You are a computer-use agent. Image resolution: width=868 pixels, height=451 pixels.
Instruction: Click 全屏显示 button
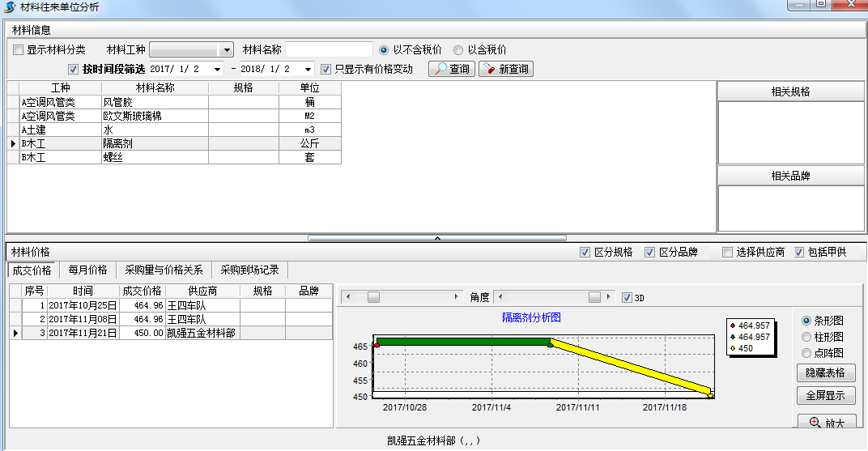tap(826, 395)
